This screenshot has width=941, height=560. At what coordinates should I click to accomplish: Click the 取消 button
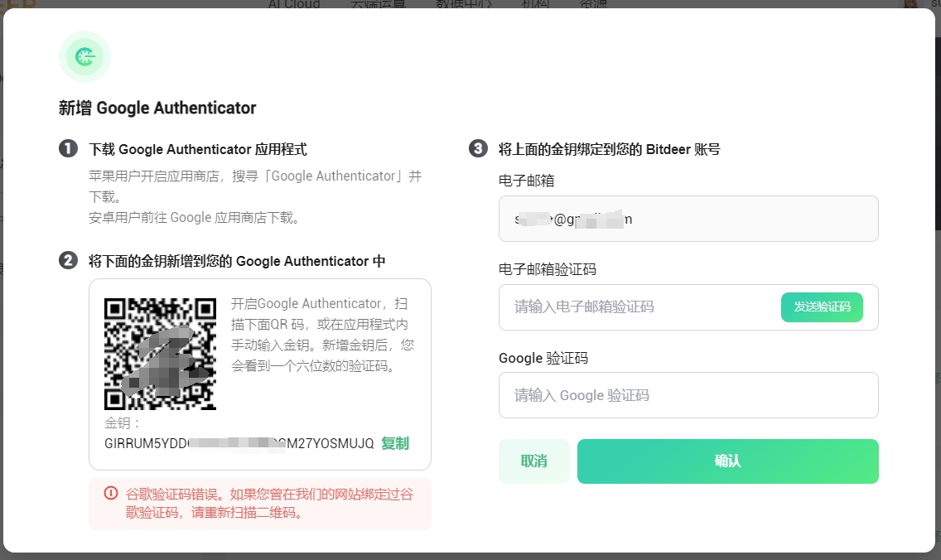pos(534,461)
